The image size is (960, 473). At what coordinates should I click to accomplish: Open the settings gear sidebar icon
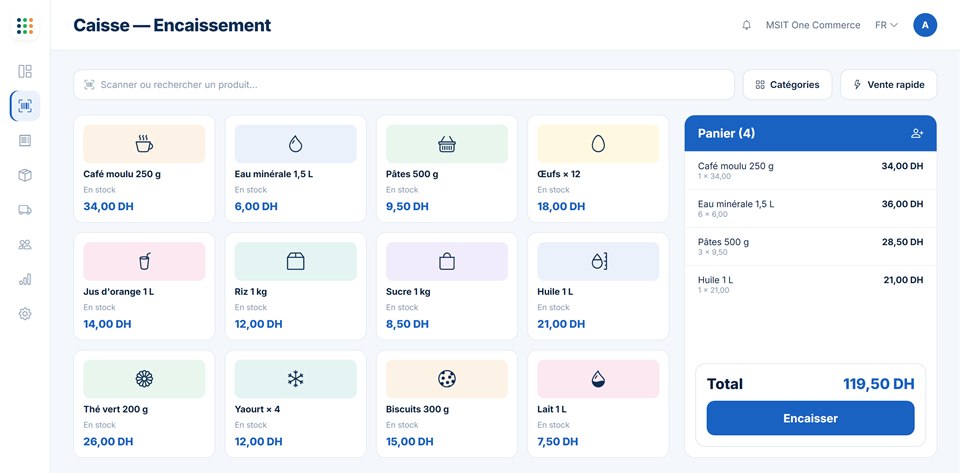[25, 314]
